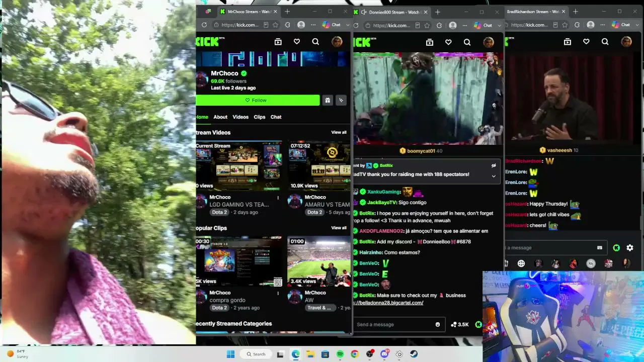This screenshot has width=644, height=362.
Task: Favorite the MrChoco page with star icon
Action: point(275,25)
